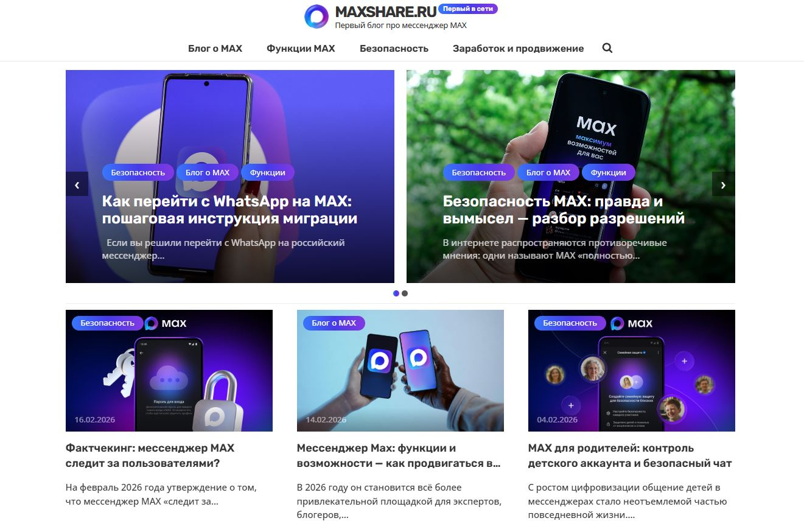
Task: Click "Блог о MAX" tag on security slide
Action: pos(548,172)
